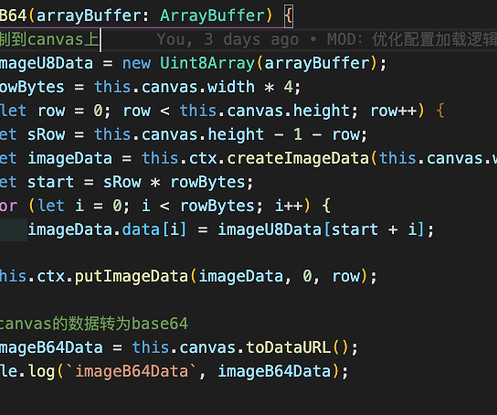497x415 pixels.
Task: Click the 'arrayBuffer:' parameter name
Action: click(93, 16)
